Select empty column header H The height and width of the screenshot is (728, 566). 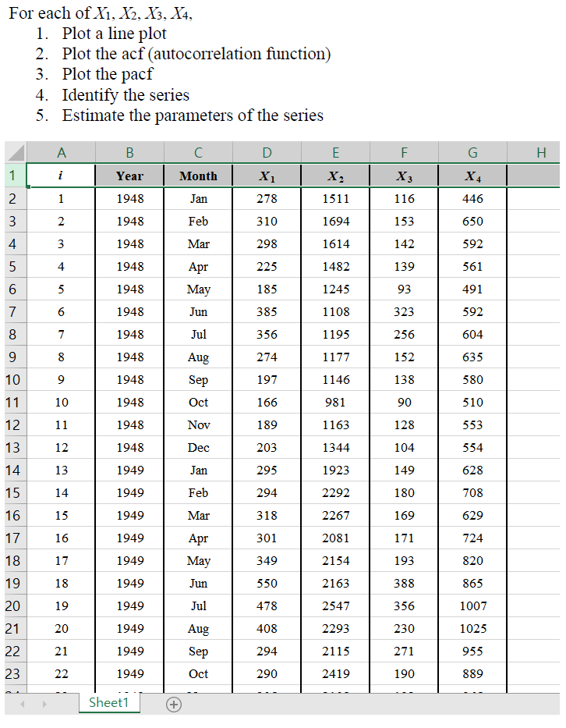pyautogui.click(x=541, y=152)
